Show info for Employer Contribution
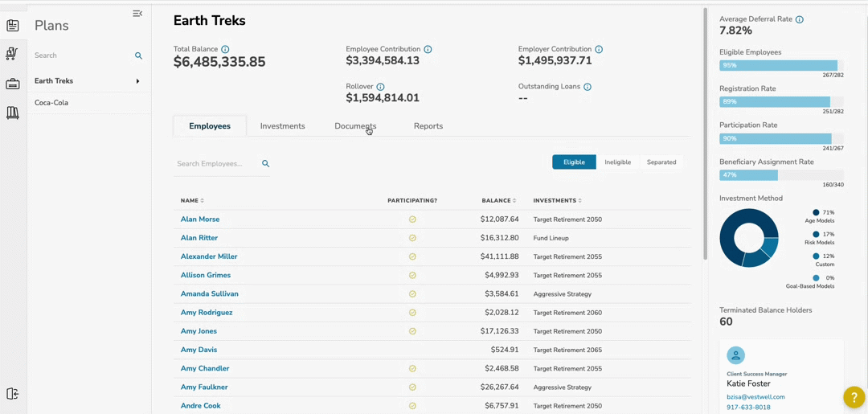Screen dimensions: 868x414 [599, 49]
